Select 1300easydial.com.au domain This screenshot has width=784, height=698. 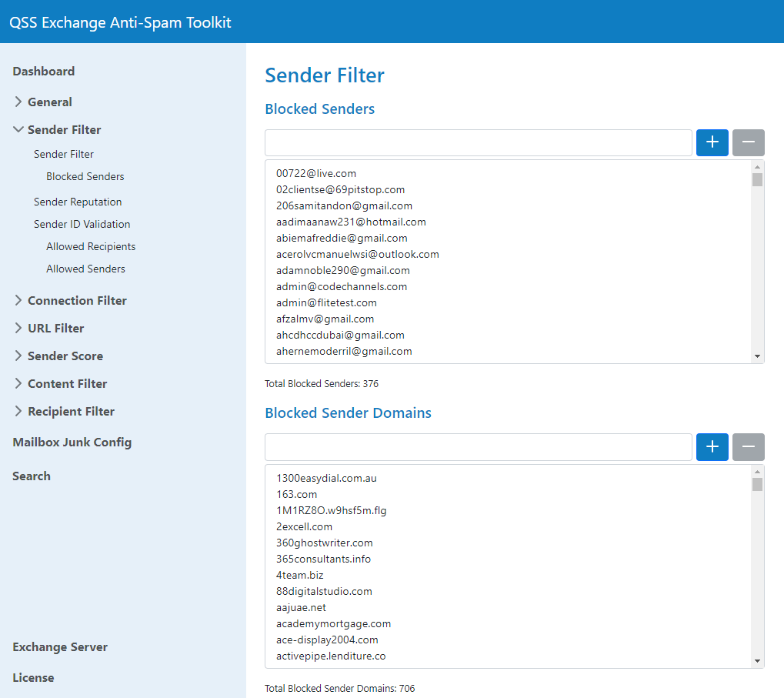pyautogui.click(x=326, y=478)
